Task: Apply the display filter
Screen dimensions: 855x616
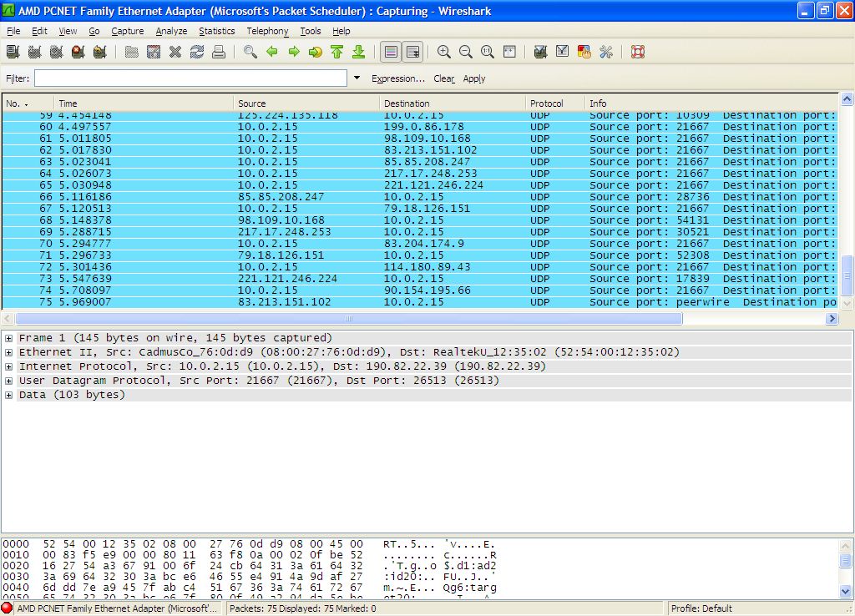Action: coord(474,78)
